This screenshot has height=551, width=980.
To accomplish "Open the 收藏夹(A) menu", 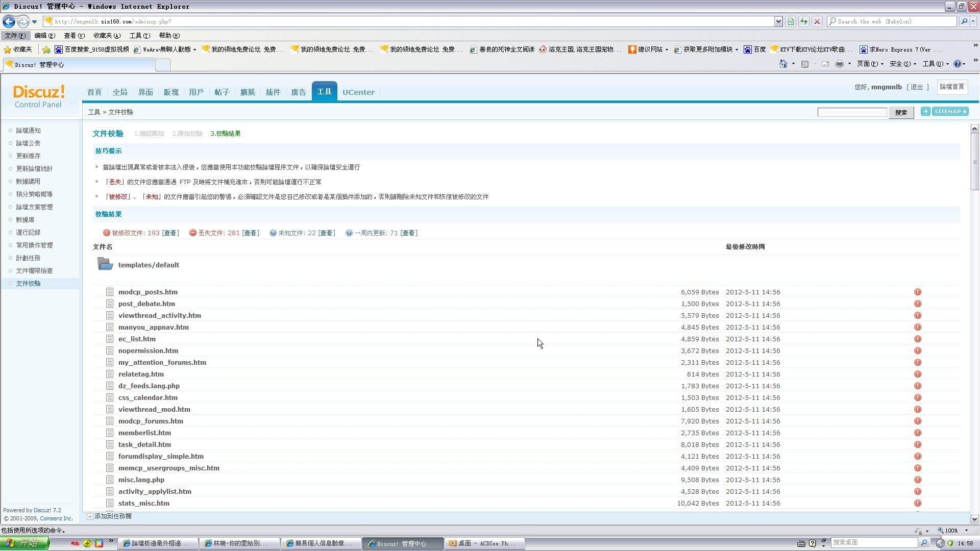I will click(107, 35).
